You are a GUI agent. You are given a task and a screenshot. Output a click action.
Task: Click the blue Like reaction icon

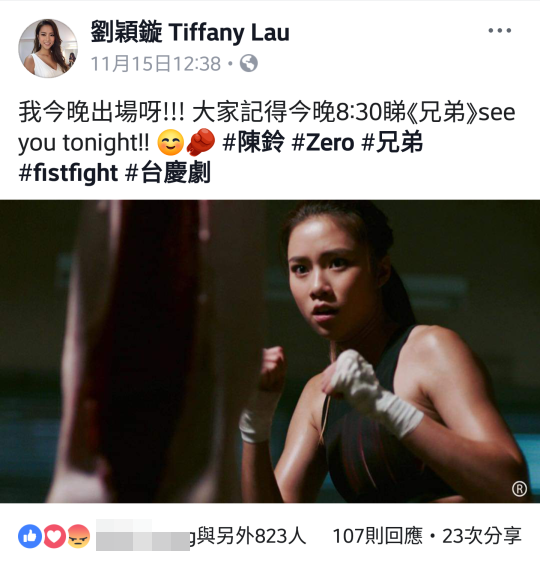point(30,536)
